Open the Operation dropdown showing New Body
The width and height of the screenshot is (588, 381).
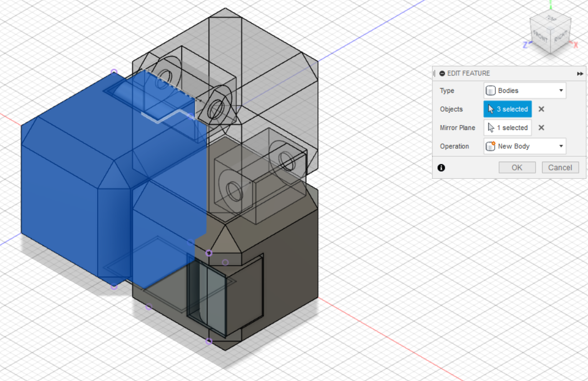click(561, 146)
